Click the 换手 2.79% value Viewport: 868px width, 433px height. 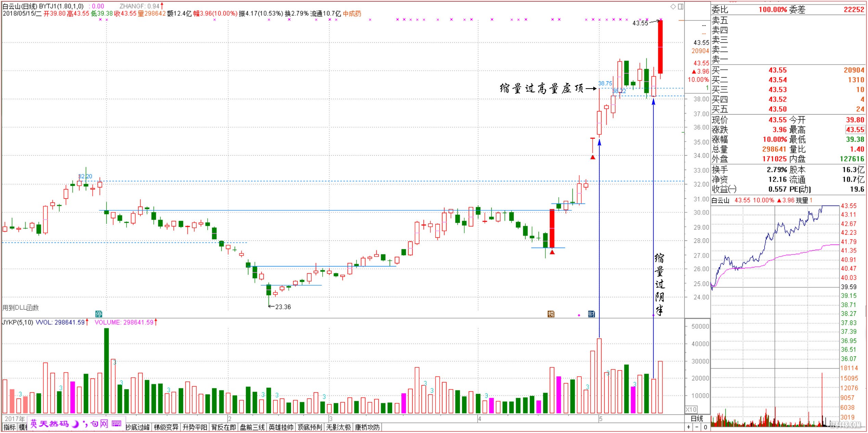click(x=777, y=170)
